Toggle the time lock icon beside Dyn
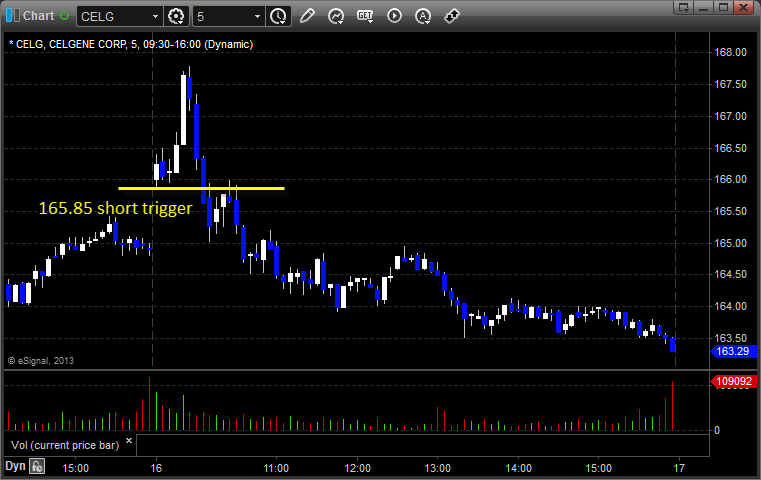This screenshot has width=761, height=480. [37, 467]
